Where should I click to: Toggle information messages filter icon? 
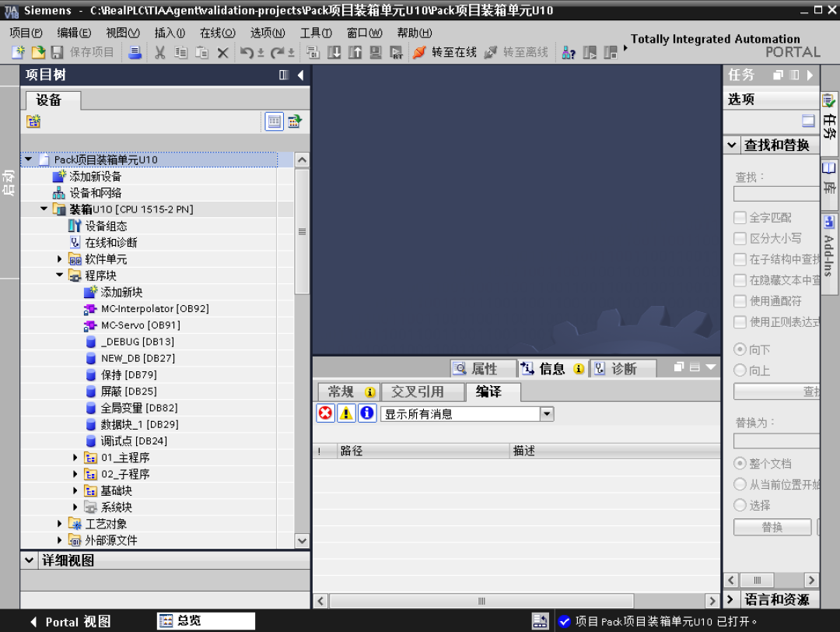pos(367,413)
